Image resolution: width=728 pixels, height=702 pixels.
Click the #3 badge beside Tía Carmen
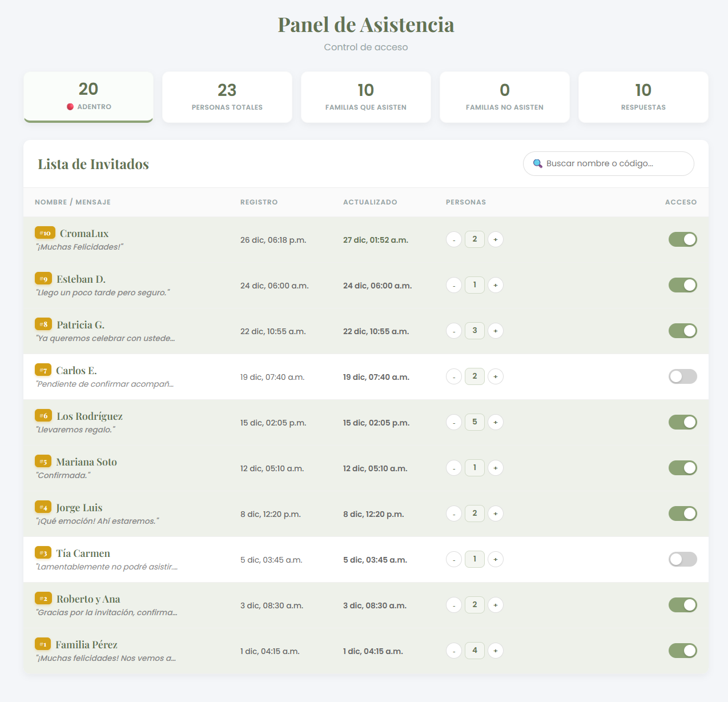(43, 553)
